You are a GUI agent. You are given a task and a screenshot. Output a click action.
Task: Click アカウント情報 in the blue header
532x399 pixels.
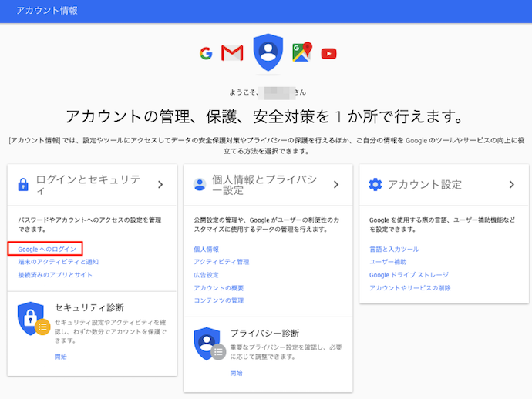coord(47,11)
